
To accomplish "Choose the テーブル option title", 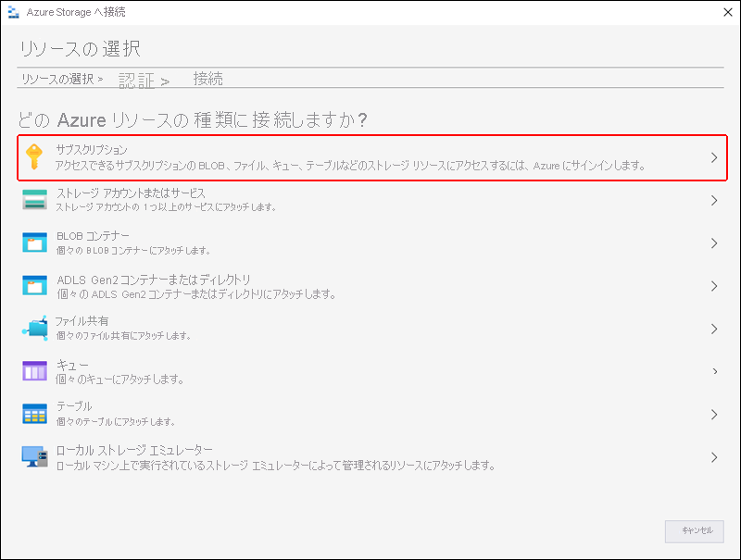I will click(x=74, y=406).
